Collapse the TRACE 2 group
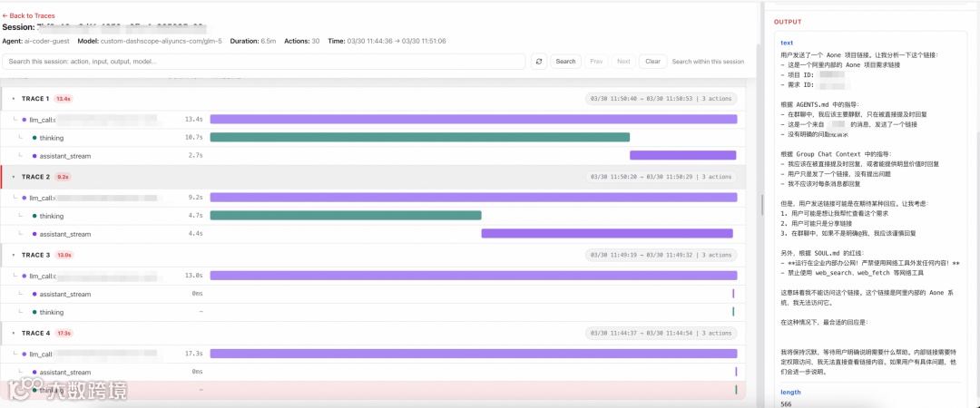This screenshot has width=980, height=408. pyautogui.click(x=14, y=177)
